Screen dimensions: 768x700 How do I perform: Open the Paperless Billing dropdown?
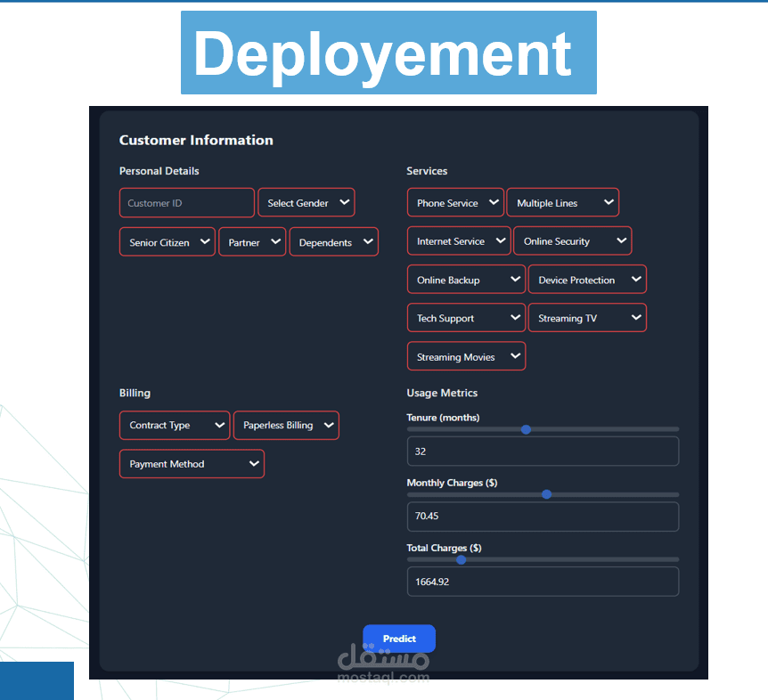coord(286,426)
